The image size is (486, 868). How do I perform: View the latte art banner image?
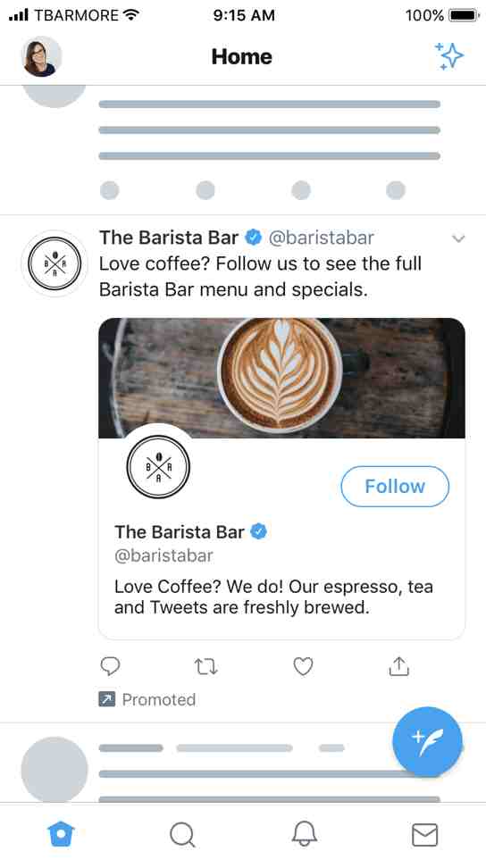pos(281,378)
